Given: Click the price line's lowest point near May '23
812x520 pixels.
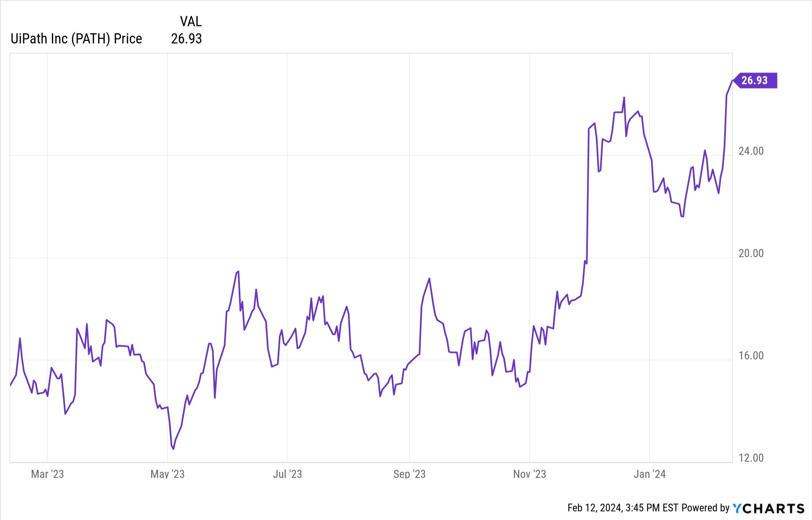Looking at the screenshot, I should pos(173,449).
